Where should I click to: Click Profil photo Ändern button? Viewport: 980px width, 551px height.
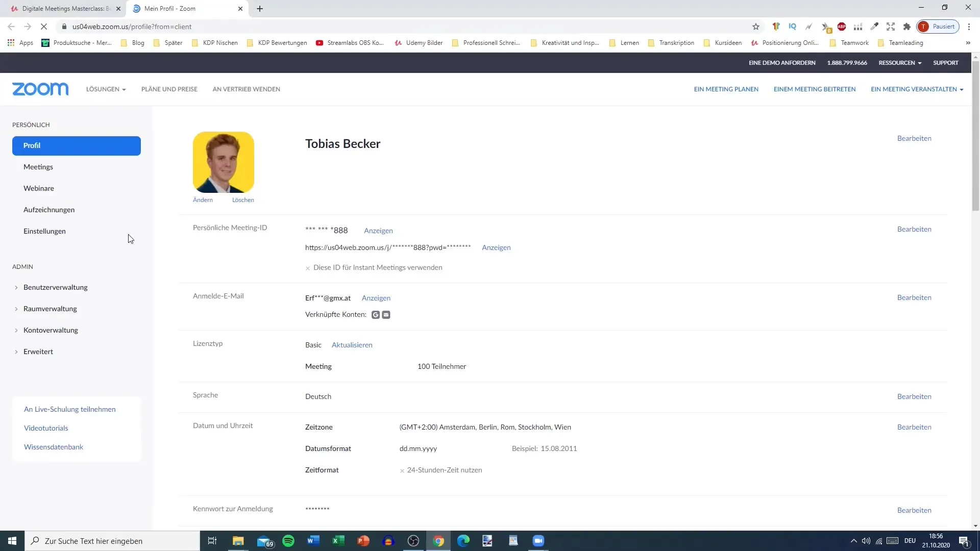(x=203, y=200)
